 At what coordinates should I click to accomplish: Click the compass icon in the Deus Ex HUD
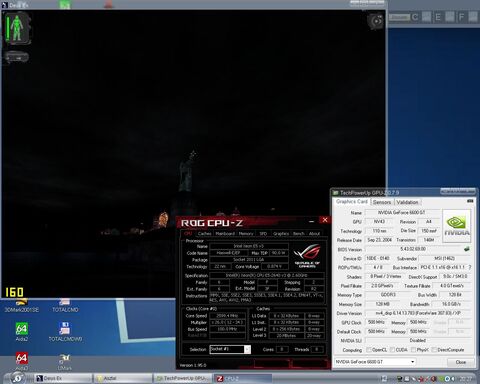click(x=376, y=21)
